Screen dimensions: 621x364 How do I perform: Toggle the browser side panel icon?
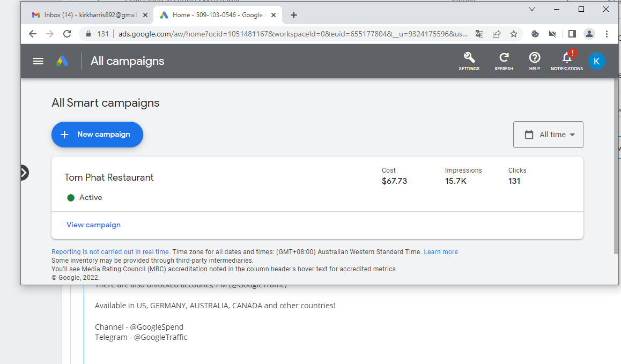572,34
